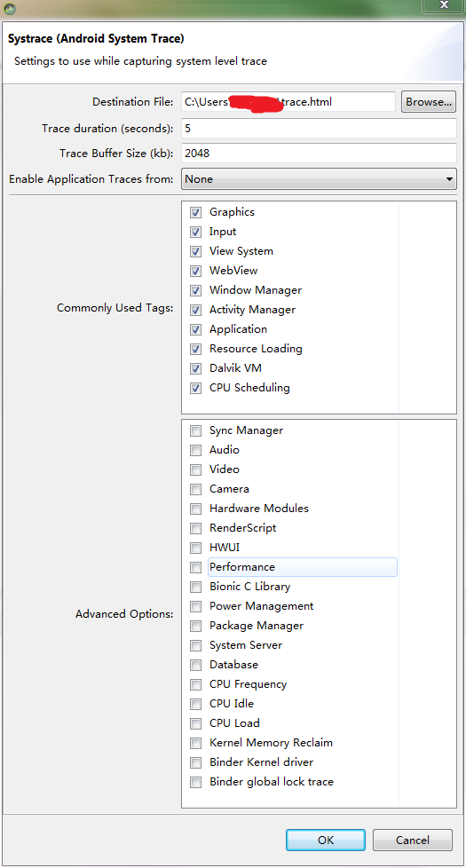This screenshot has height=868, width=466.
Task: Uncheck the Graphics tag
Action: tap(195, 213)
